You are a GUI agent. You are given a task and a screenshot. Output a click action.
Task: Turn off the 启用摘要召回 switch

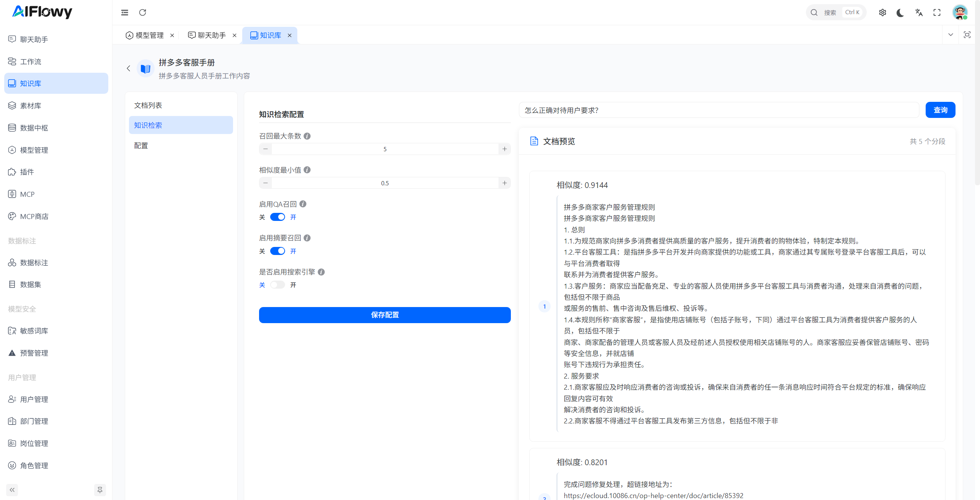tap(277, 251)
